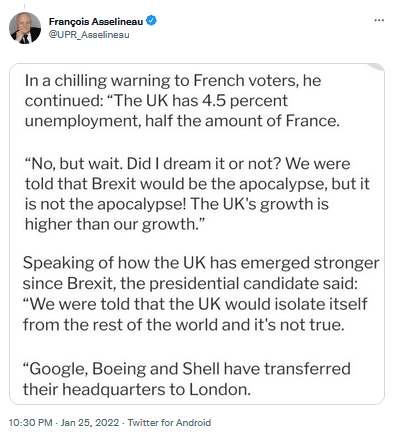Viewport: 395px width, 435px height.
Task: Click the 'Google, Boeing and Shell' sentence
Action: click(x=186, y=379)
